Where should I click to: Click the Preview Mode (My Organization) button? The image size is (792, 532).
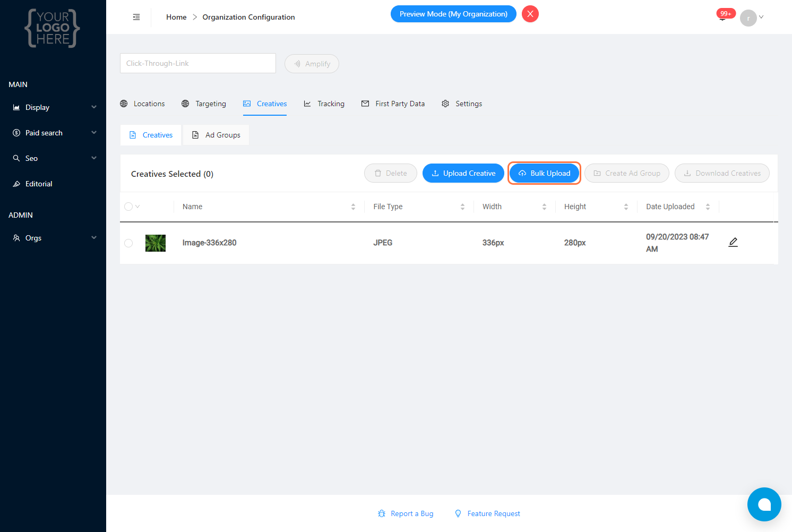(x=453, y=14)
